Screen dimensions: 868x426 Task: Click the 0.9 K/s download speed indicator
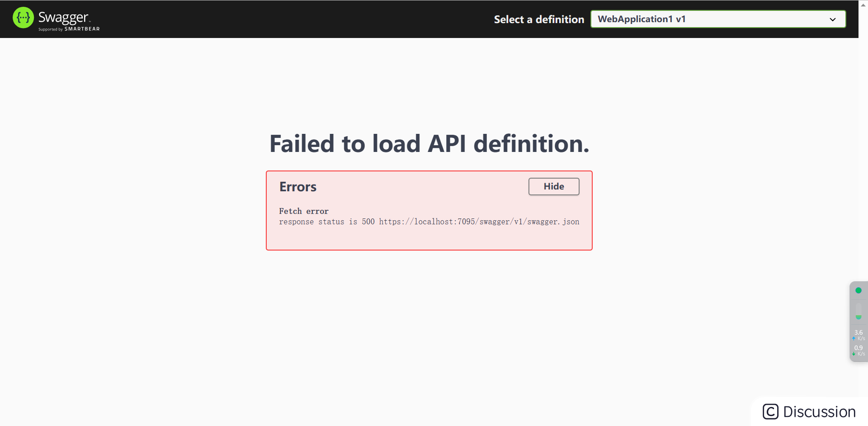click(859, 350)
